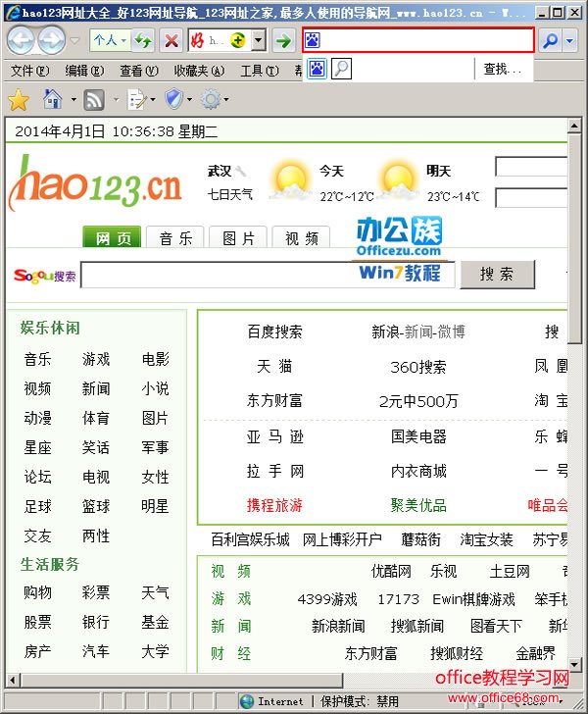Switch to the 视频 search tab
Image resolution: width=588 pixels, height=714 pixels.
pos(301,237)
